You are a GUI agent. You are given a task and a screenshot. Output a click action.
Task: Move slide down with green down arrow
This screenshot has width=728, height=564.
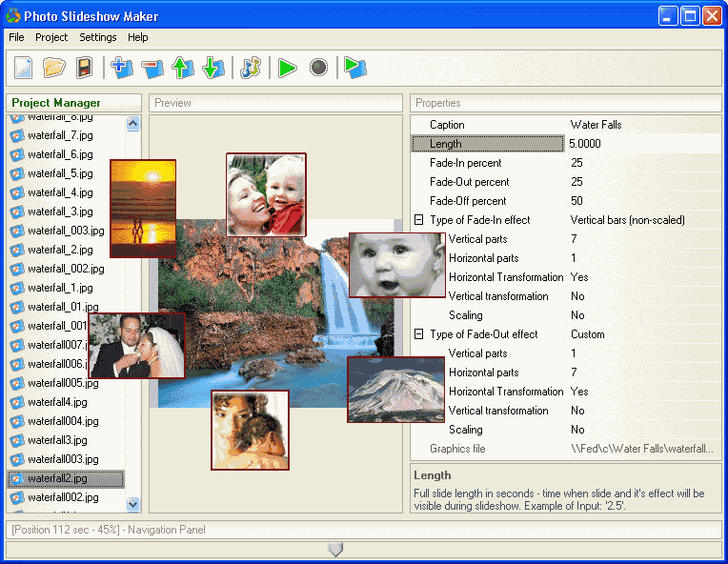(213, 68)
